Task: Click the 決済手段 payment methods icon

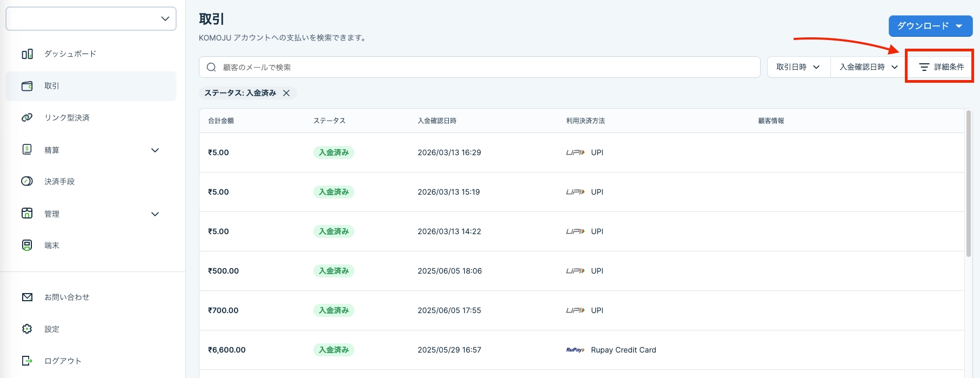Action: point(27,181)
